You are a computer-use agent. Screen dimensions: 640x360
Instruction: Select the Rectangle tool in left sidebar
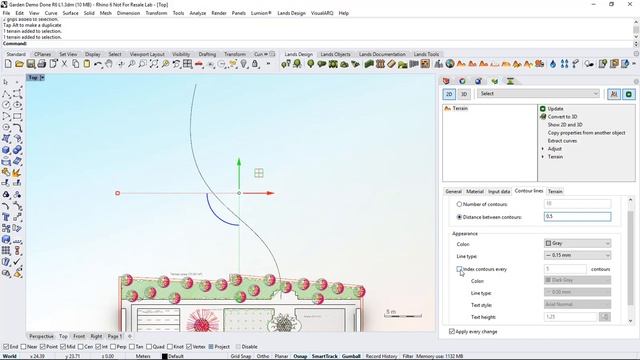click(17, 116)
